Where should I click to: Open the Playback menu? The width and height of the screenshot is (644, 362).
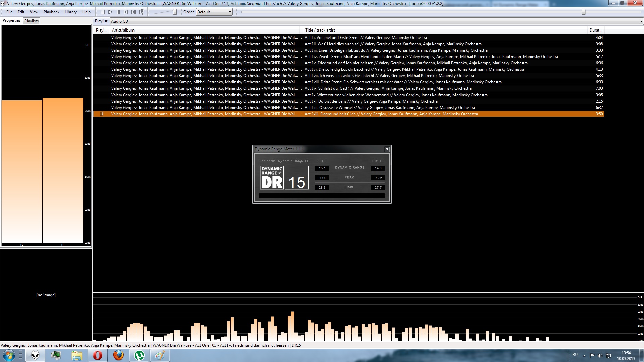tap(51, 12)
